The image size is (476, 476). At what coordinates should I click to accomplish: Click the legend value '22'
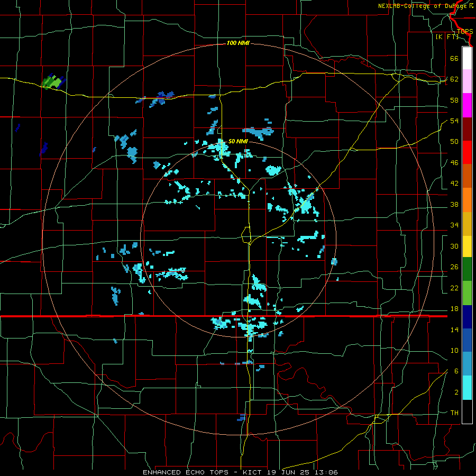[454, 288]
